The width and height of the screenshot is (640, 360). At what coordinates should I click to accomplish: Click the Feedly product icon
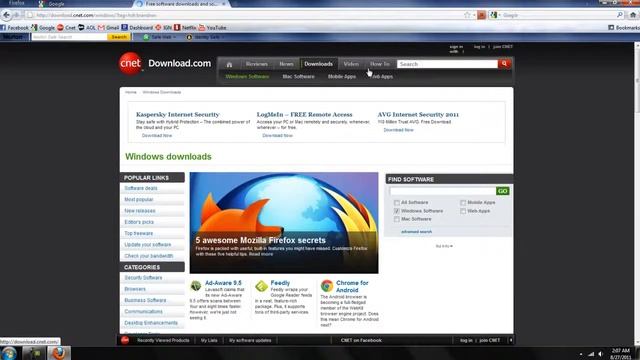pyautogui.click(x=261, y=286)
